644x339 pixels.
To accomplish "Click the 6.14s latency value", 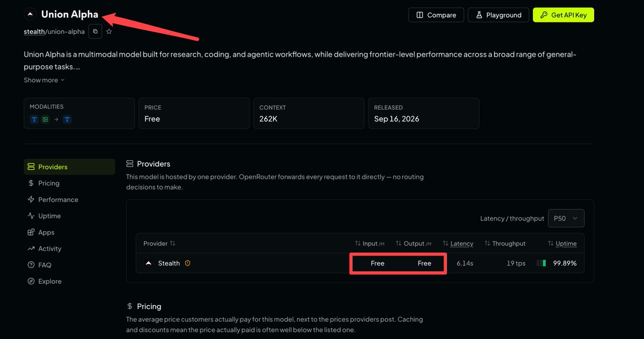I will pyautogui.click(x=465, y=263).
